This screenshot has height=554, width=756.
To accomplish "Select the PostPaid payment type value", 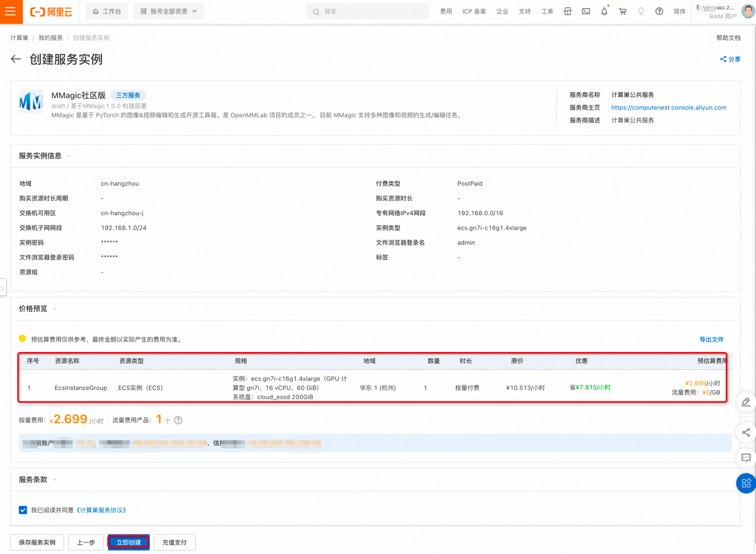I will [470, 183].
